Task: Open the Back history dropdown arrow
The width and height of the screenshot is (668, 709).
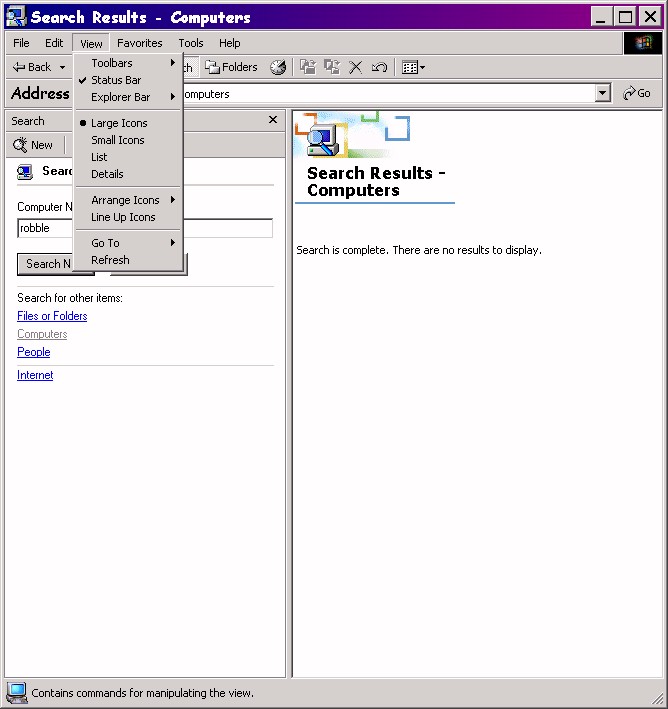Action: coord(62,67)
